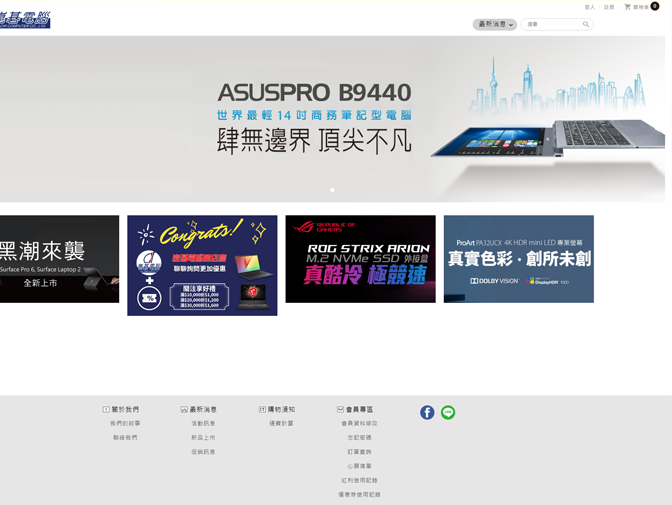Open the Congrats promotion banner

[x=202, y=265]
